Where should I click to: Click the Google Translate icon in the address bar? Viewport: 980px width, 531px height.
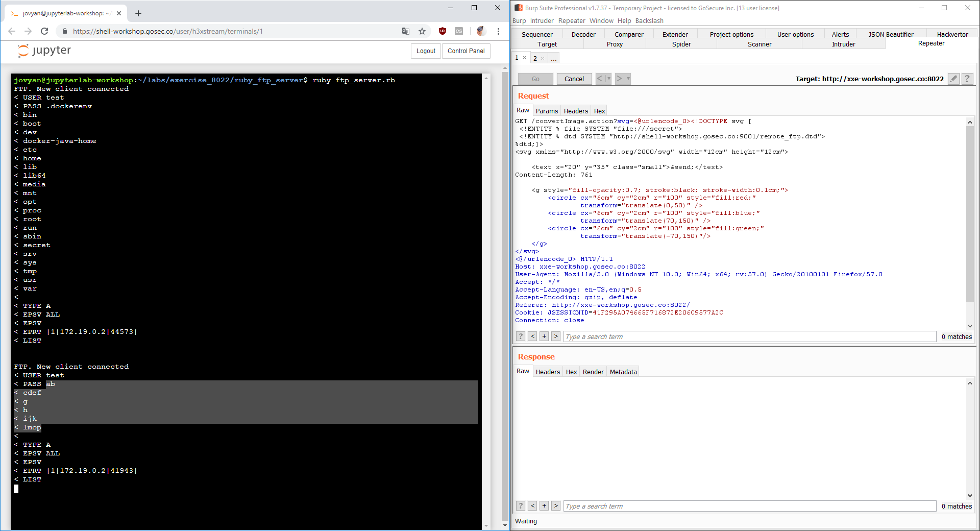pyautogui.click(x=405, y=31)
